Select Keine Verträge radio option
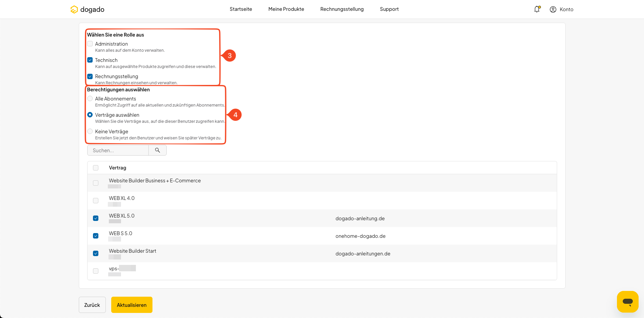644x318 pixels. coord(90,131)
